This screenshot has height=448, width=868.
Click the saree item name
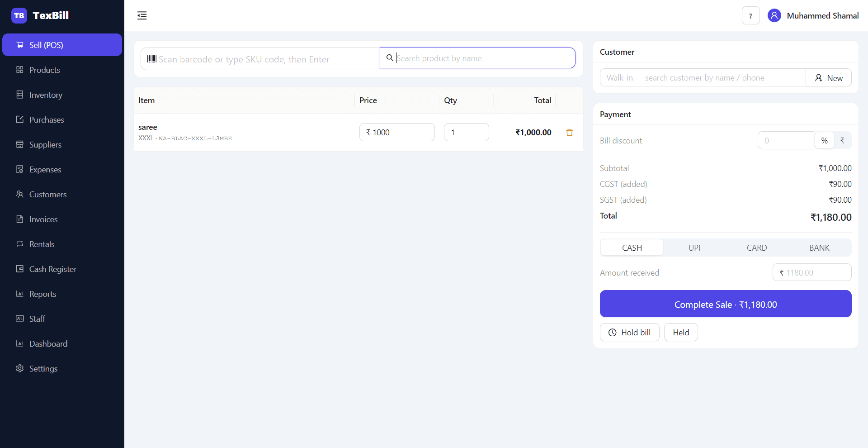[148, 127]
